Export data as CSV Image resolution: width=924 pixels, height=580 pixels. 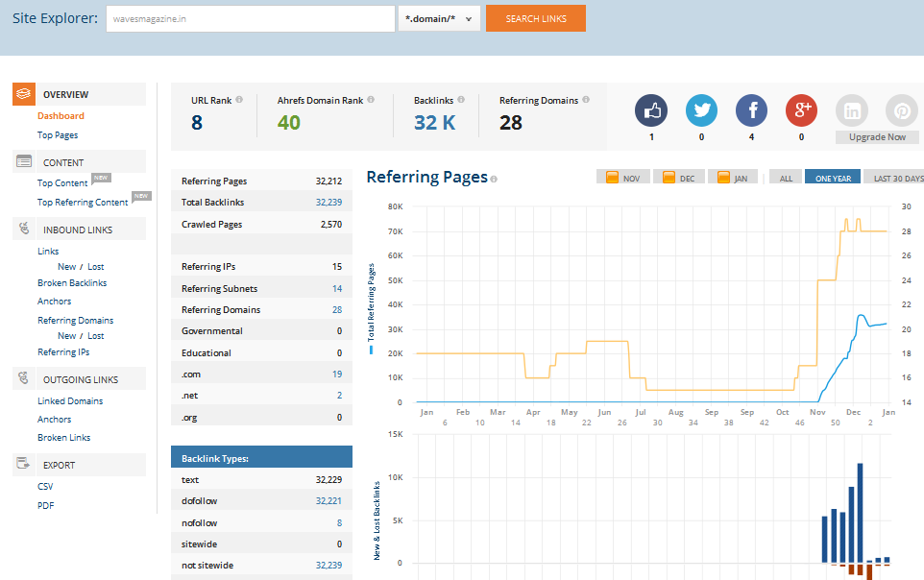[x=45, y=486]
